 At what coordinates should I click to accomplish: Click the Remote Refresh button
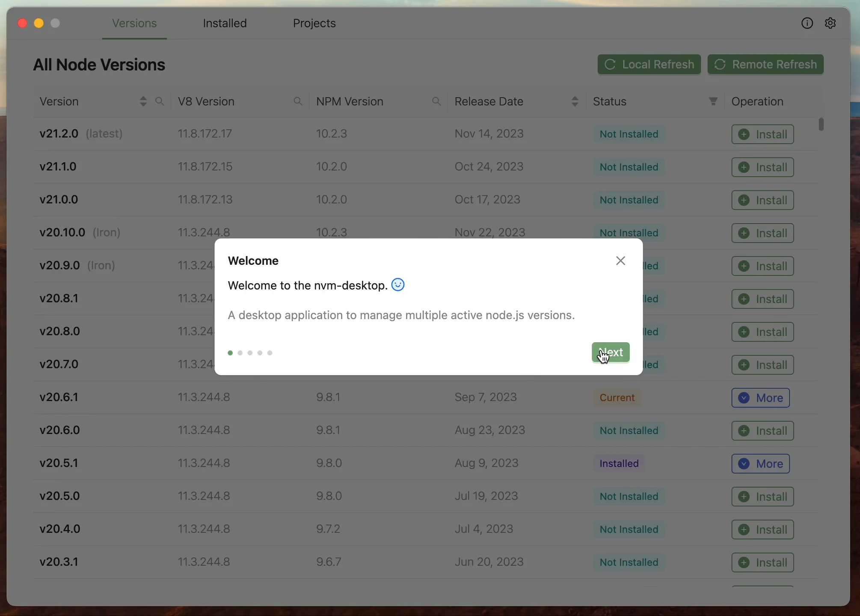tap(765, 65)
